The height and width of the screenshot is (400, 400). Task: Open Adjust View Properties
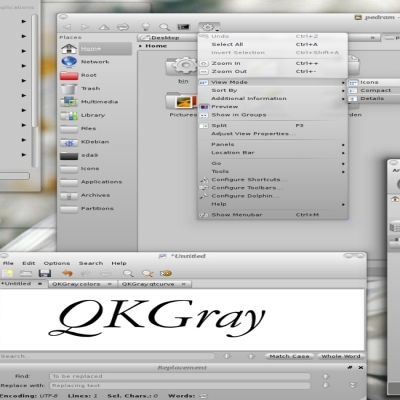[x=273, y=134]
